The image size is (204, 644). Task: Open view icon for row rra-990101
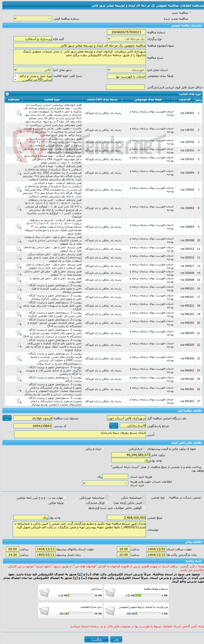tap(18, 288)
